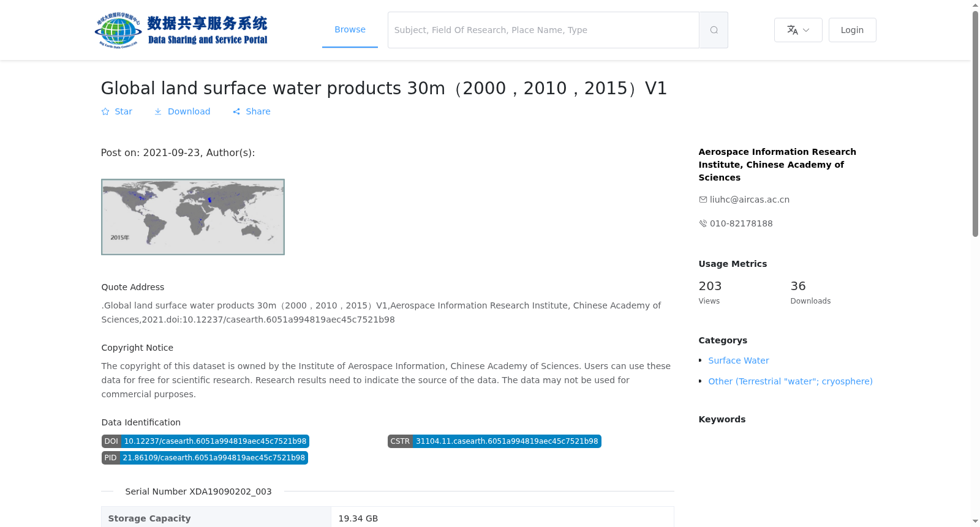
Task: Click the dataset title heading
Action: 384,88
